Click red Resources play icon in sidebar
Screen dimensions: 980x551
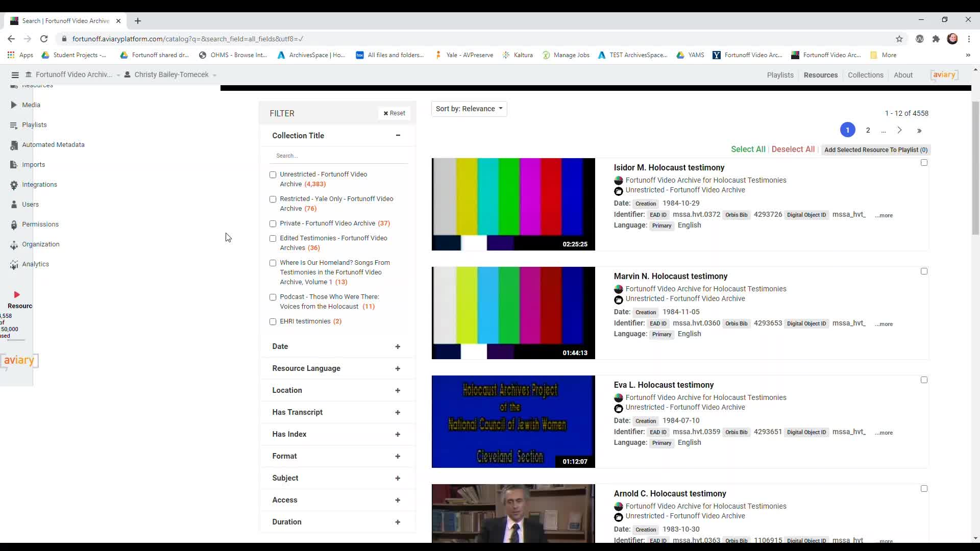(x=17, y=295)
